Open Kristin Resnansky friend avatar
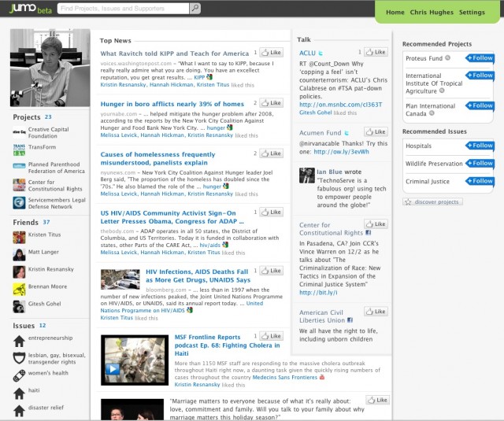Screen dimensions: 504x421 point(19,272)
